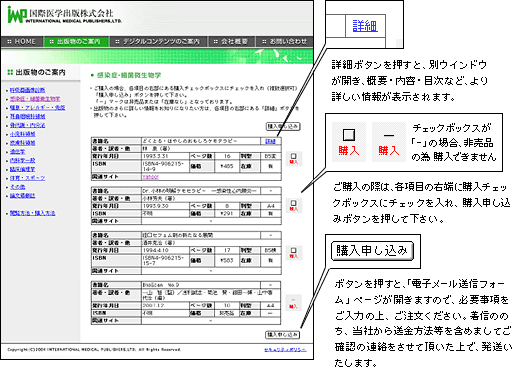Open the 購入方法 link in the sidebar
The height and width of the screenshot is (367, 512).
click(32, 213)
